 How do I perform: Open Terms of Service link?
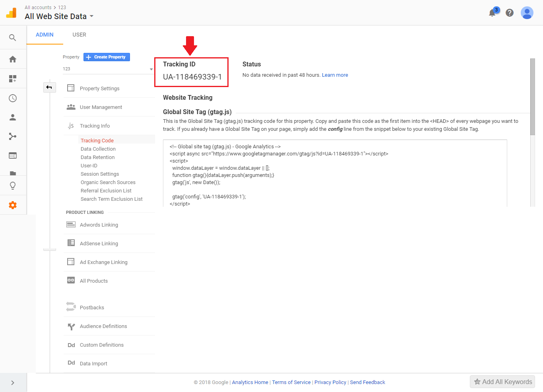click(x=291, y=382)
